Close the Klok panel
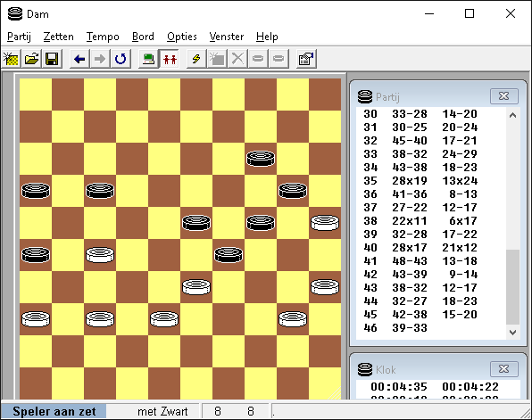The image size is (532, 420). (504, 369)
